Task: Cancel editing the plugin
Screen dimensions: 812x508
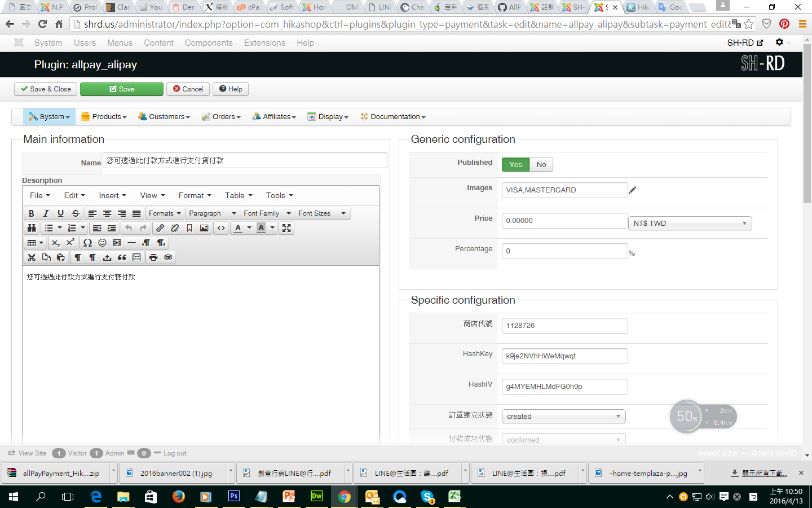Action: 188,89
